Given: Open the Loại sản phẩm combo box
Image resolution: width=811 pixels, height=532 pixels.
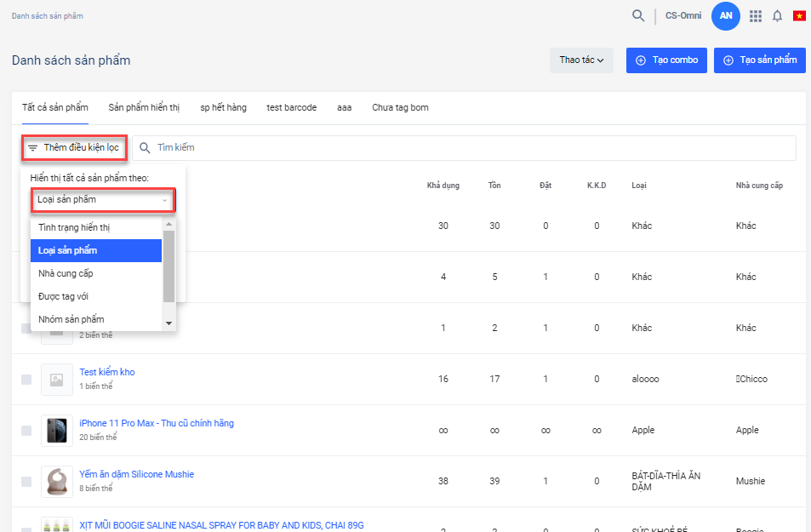Looking at the screenshot, I should [x=102, y=200].
